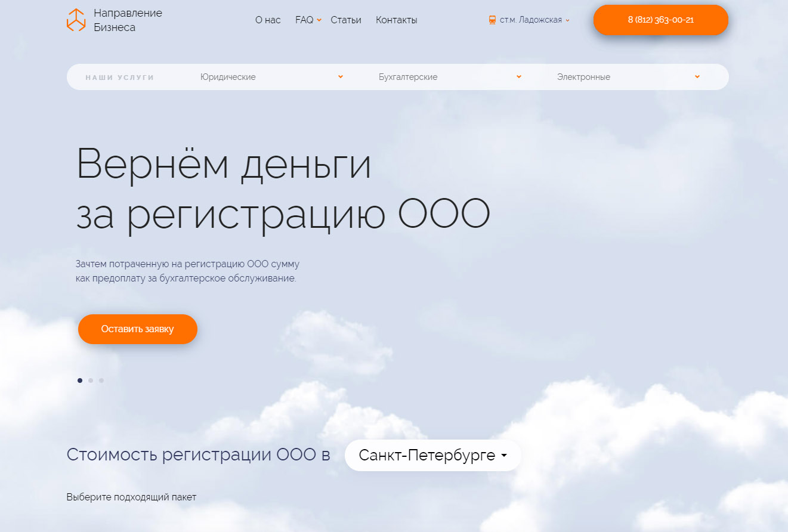Open Юридические services menu
Screen dimensions: 788x532
[228, 77]
